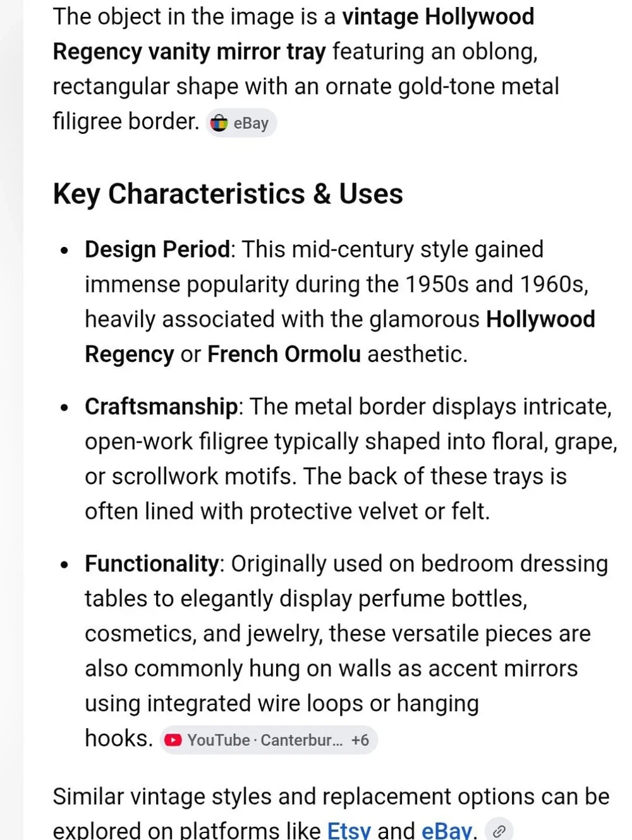Open the eBay shopping bag source icon
Image resolution: width=632 pixels, height=840 pixels.
pos(219,123)
